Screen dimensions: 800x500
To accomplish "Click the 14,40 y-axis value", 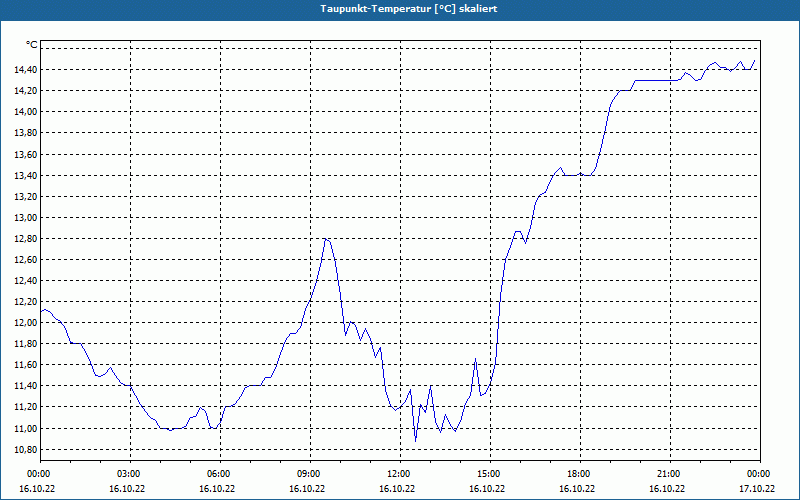I will (26, 70).
